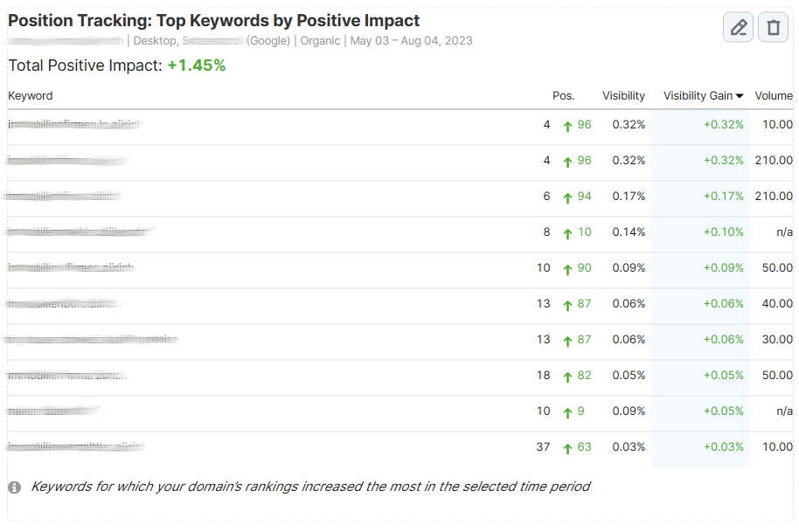Click the up arrow beside position change 9
The image size is (799, 532).
(567, 412)
